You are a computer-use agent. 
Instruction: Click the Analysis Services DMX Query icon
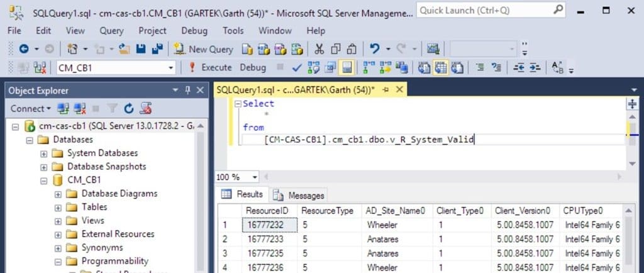(280, 49)
